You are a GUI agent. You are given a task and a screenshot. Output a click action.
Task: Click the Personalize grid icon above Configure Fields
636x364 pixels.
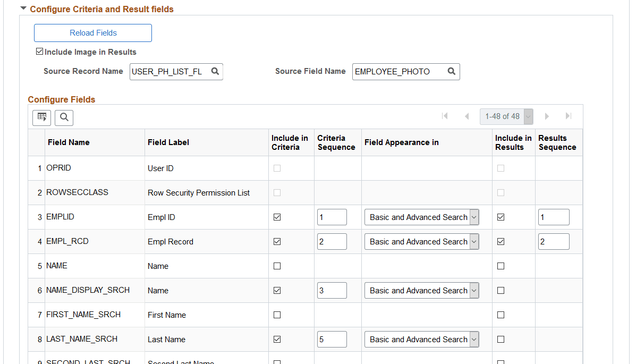(x=41, y=117)
